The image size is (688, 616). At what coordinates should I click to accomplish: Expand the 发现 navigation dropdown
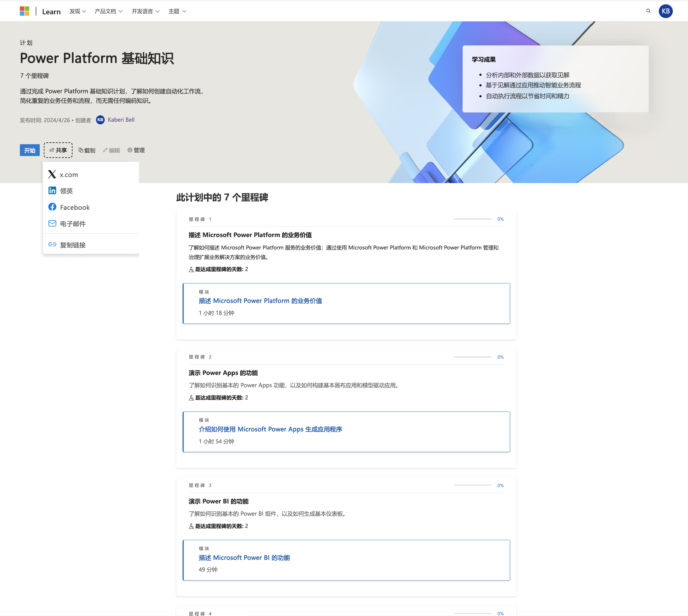77,11
